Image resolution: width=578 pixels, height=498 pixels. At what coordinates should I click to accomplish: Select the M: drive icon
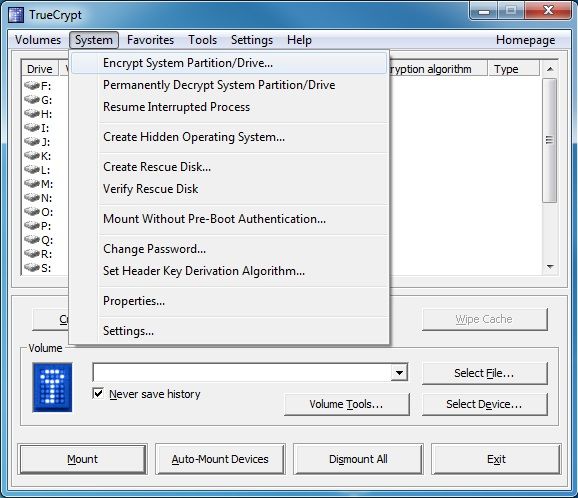(x=32, y=184)
